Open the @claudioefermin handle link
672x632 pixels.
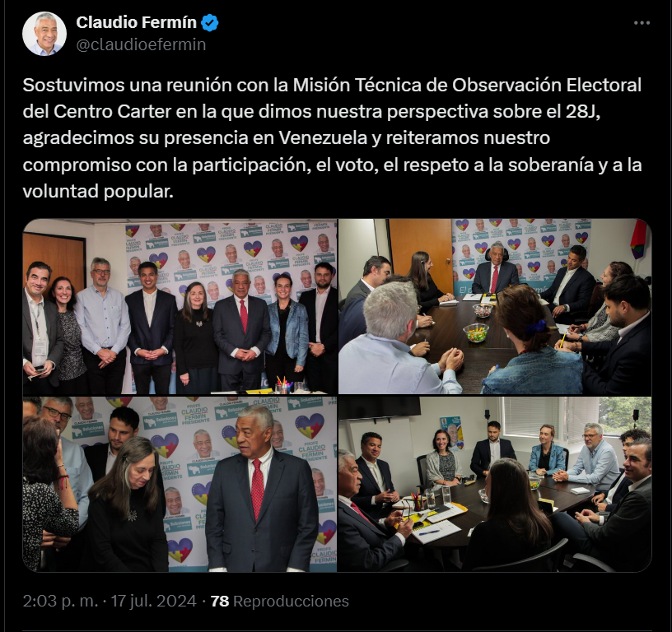141,44
